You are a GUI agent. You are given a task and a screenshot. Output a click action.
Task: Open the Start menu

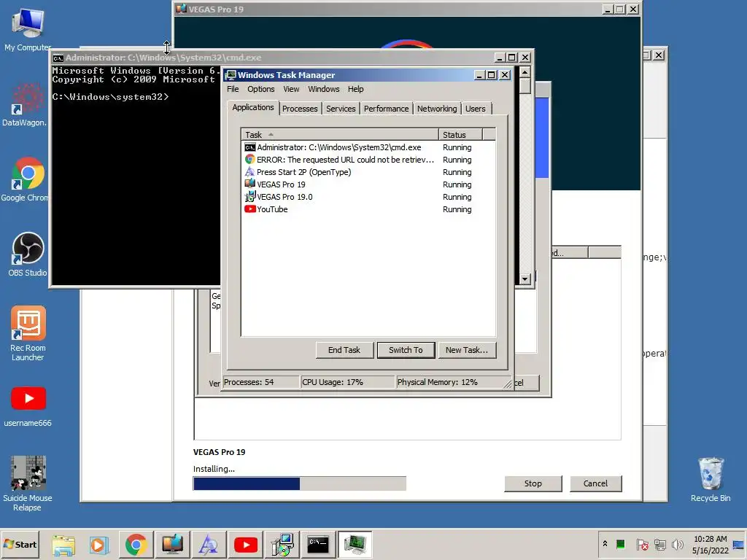click(20, 544)
